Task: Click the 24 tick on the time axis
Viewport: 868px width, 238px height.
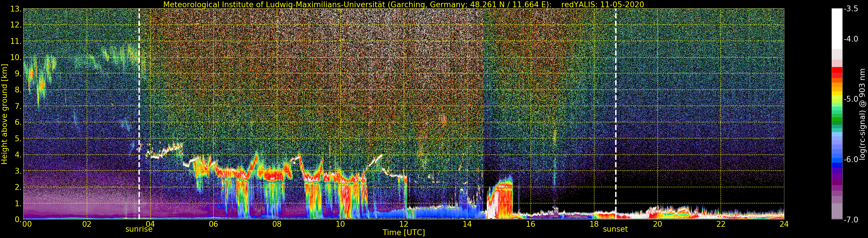Action: point(784,224)
